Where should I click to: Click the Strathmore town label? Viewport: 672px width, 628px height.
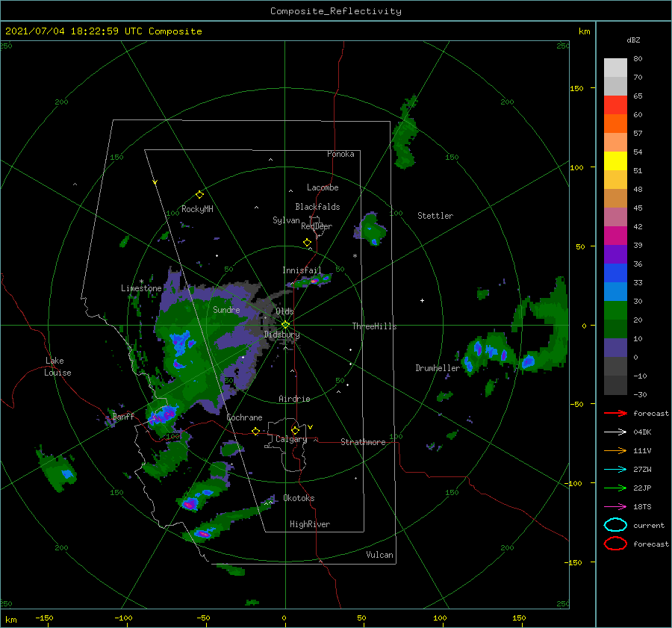coord(363,442)
